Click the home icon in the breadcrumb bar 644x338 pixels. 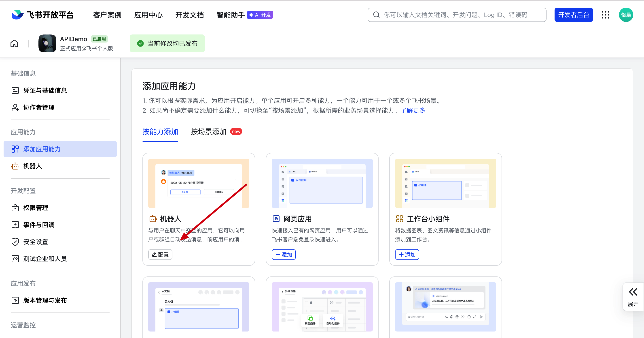pos(14,43)
